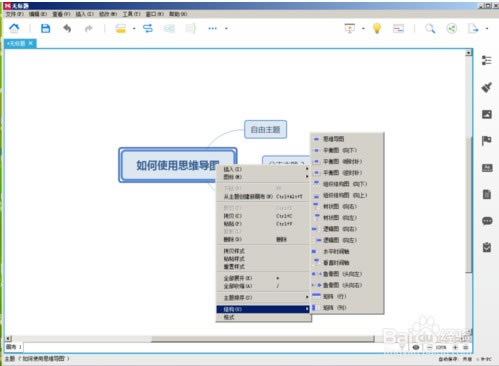Image resolution: width=499 pixels, height=366 pixels.
Task: Open dropdown arrow beside three-dots icon
Action: point(226,29)
